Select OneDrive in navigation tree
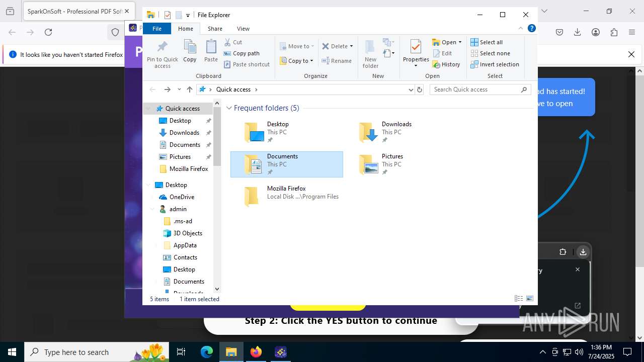The image size is (644, 362). tap(182, 197)
